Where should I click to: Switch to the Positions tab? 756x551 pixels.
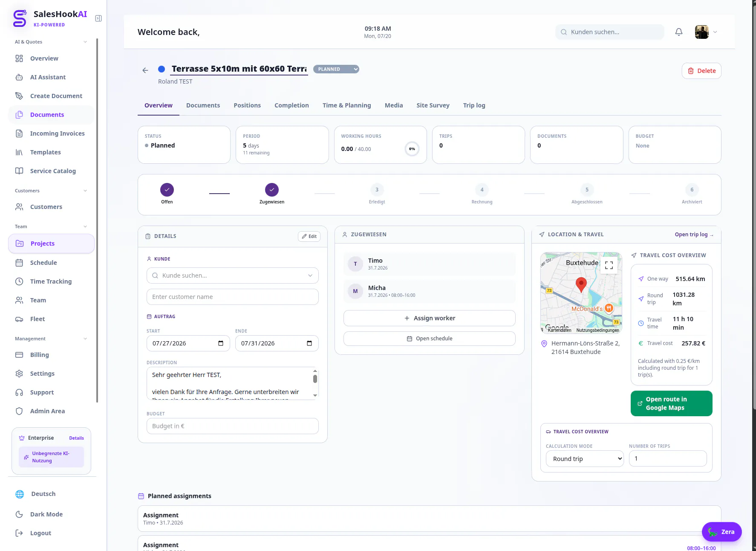(247, 105)
